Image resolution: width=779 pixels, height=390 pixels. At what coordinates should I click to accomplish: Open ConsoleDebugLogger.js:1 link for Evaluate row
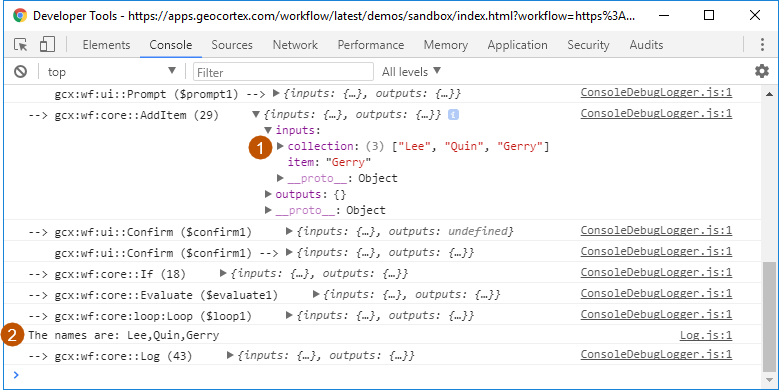tap(656, 293)
